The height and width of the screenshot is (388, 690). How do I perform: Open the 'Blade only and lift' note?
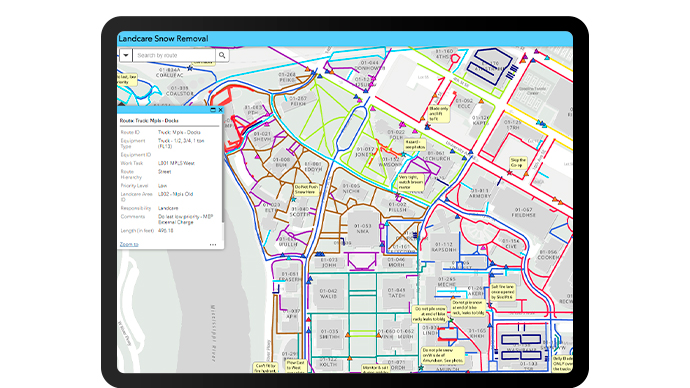[x=439, y=113]
